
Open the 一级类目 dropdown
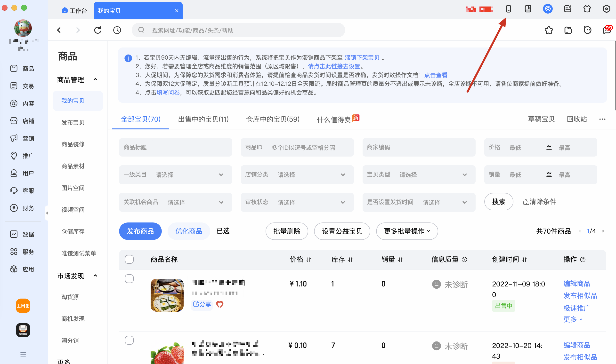point(175,175)
